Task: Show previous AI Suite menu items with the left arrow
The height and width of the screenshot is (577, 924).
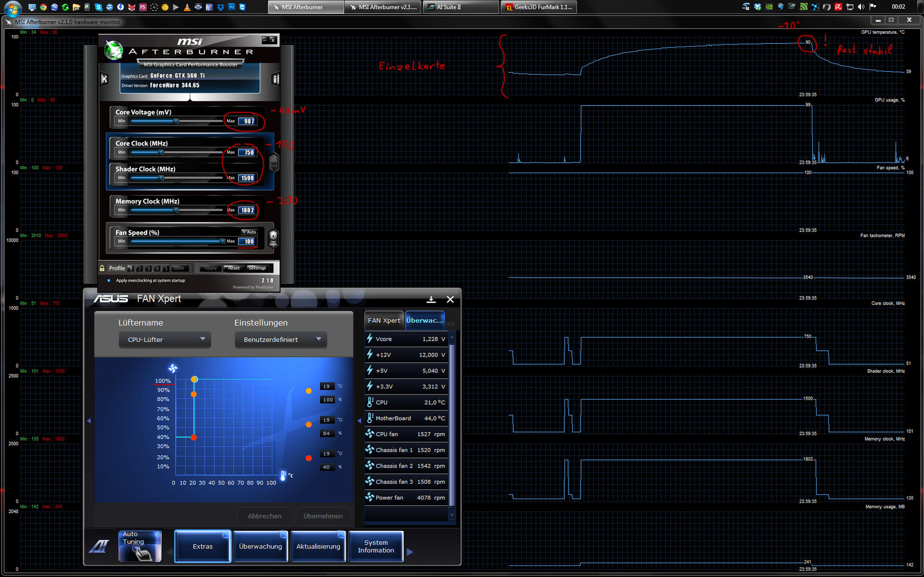Action: pyautogui.click(x=169, y=552)
